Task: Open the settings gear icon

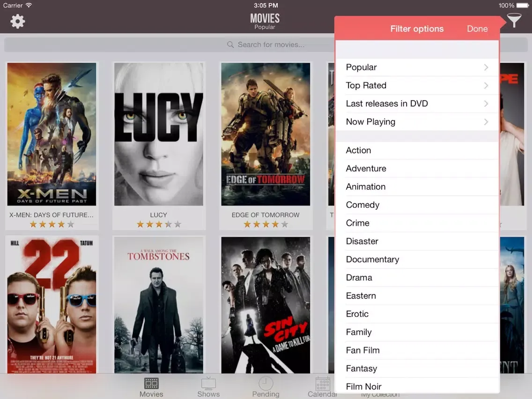Action: [18, 22]
